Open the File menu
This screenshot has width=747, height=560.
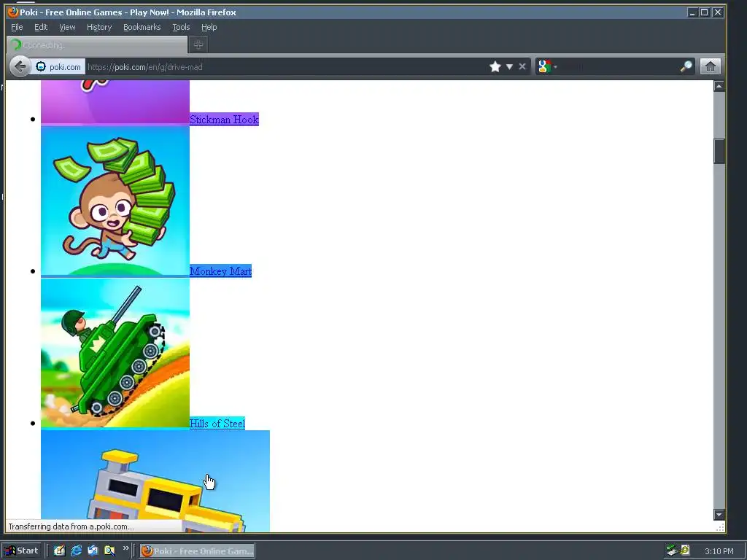pos(17,27)
